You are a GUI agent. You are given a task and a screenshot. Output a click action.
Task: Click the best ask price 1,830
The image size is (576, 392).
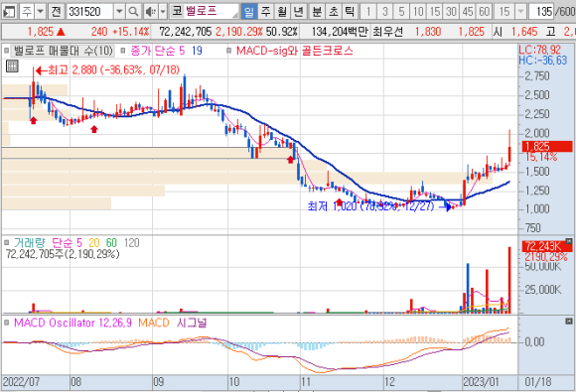(428, 32)
